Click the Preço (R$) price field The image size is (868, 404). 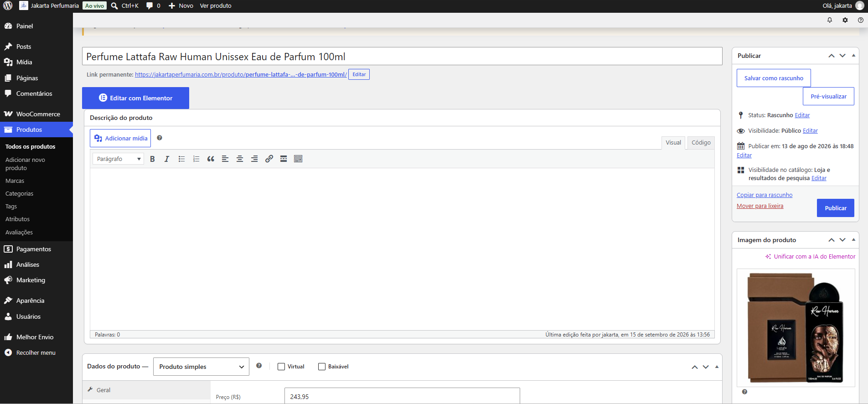tap(402, 397)
